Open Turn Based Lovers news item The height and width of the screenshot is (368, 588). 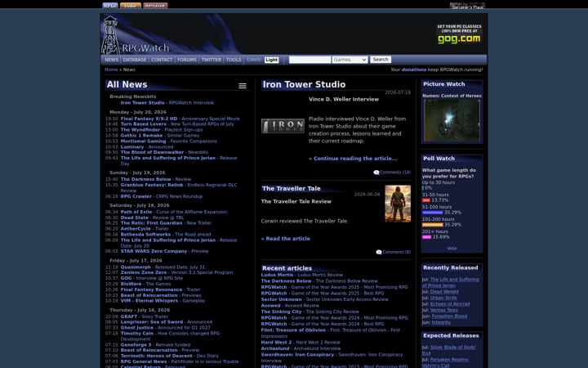pyautogui.click(x=177, y=124)
